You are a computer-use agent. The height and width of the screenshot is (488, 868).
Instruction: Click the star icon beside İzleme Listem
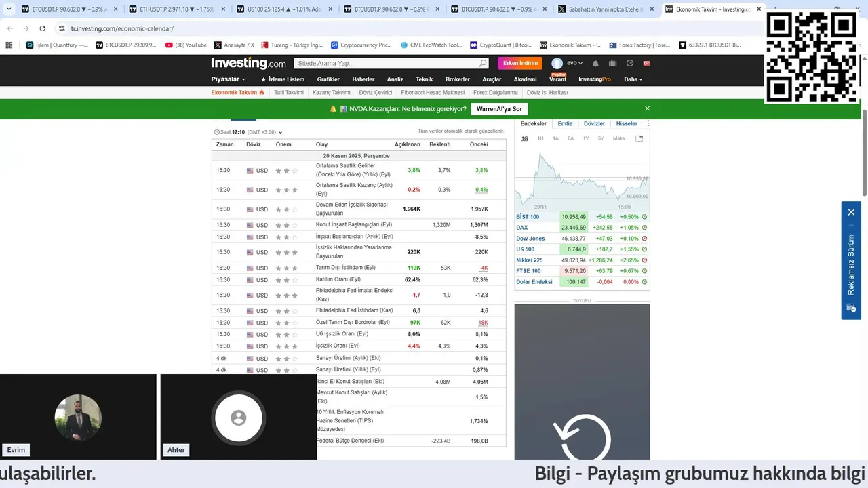click(x=264, y=79)
